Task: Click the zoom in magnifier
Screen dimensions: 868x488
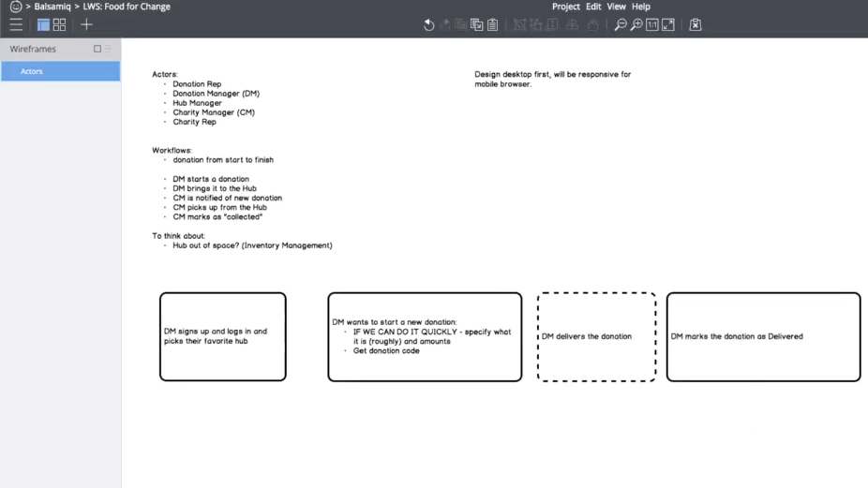Action: coord(636,25)
